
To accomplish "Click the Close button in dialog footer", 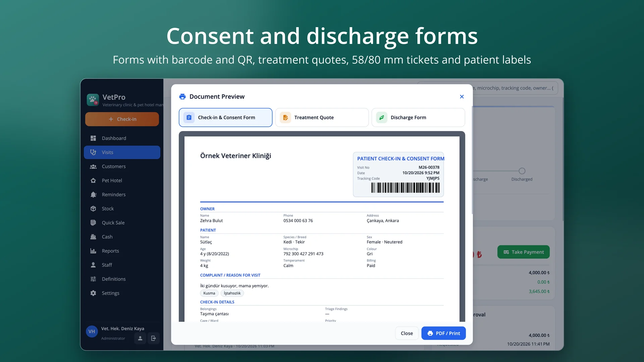I will point(407,333).
